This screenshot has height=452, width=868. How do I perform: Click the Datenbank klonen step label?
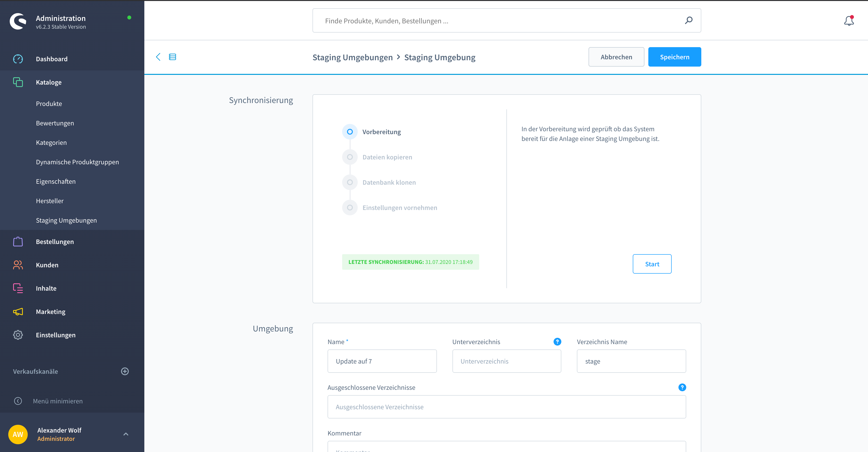pyautogui.click(x=389, y=182)
